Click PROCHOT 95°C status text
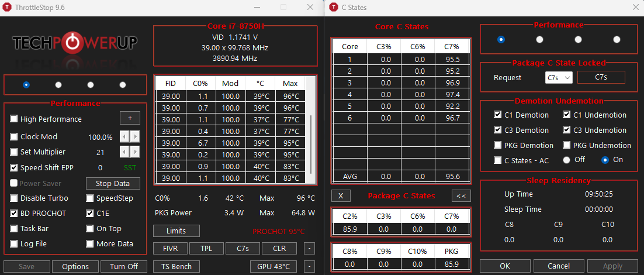 (279, 232)
